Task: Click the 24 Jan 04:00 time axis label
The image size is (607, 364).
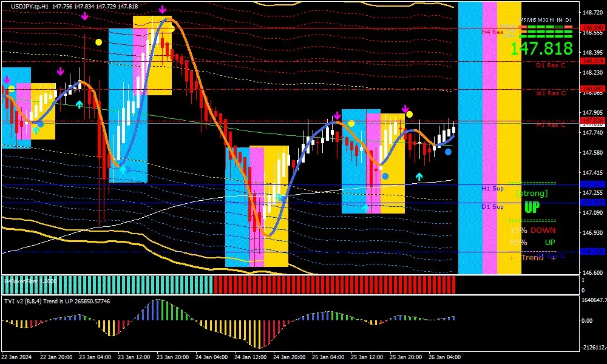Action: coord(211,357)
